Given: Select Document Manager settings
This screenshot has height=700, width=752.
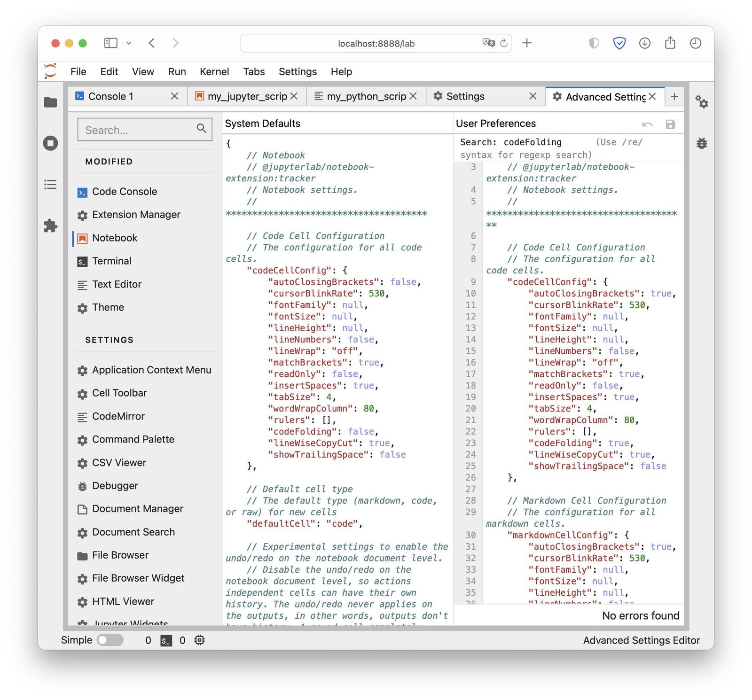Looking at the screenshot, I should click(138, 509).
